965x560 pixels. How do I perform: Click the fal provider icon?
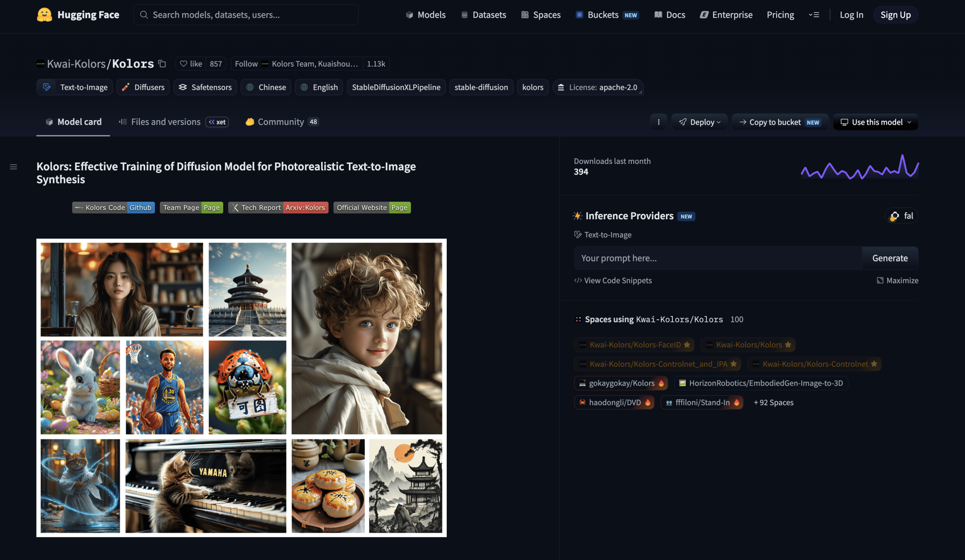click(894, 216)
